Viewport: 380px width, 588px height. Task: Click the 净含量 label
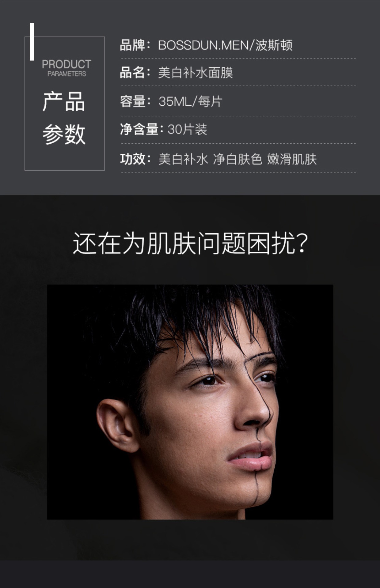tap(139, 129)
